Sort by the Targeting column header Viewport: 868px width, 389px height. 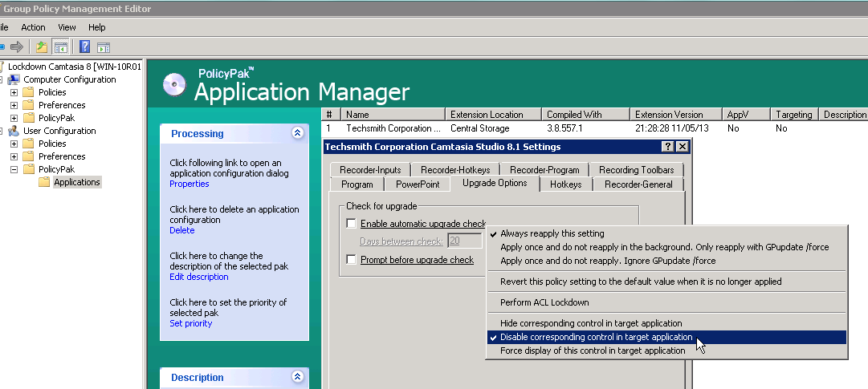pyautogui.click(x=794, y=115)
